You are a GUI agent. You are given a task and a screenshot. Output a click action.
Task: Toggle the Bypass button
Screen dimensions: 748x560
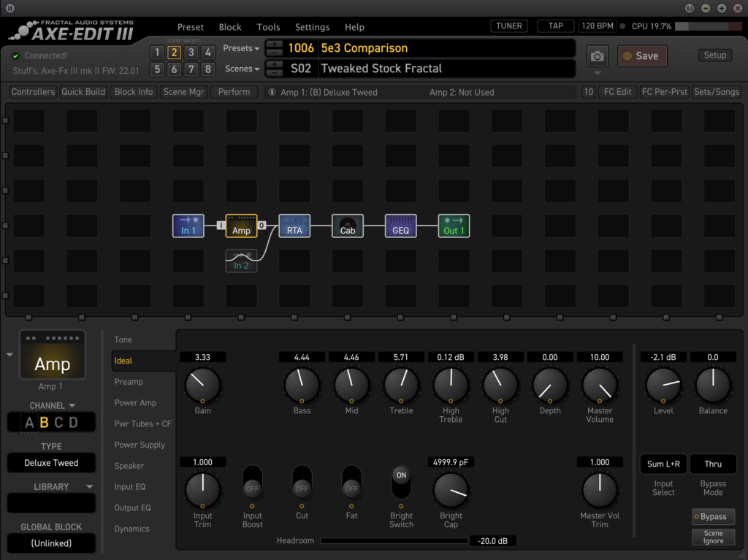pos(713,517)
